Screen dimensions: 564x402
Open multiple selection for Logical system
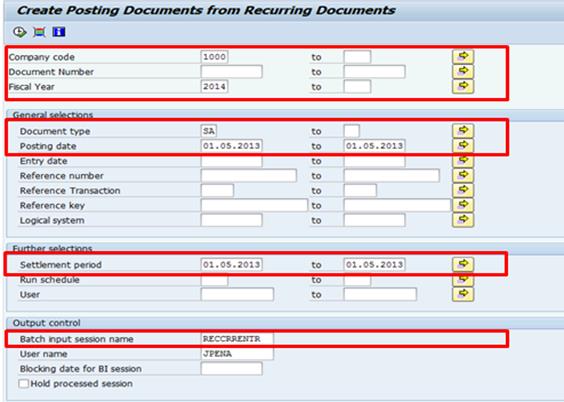coord(463,220)
